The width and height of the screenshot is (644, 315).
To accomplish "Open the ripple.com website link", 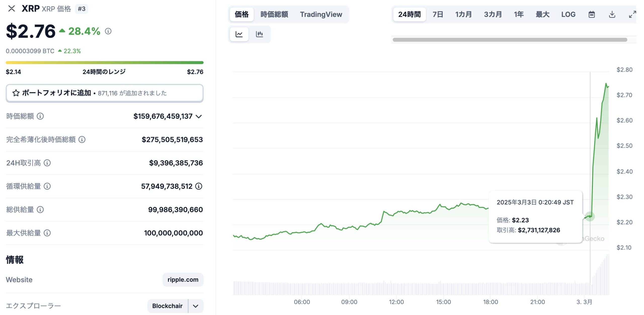I will coord(183,280).
